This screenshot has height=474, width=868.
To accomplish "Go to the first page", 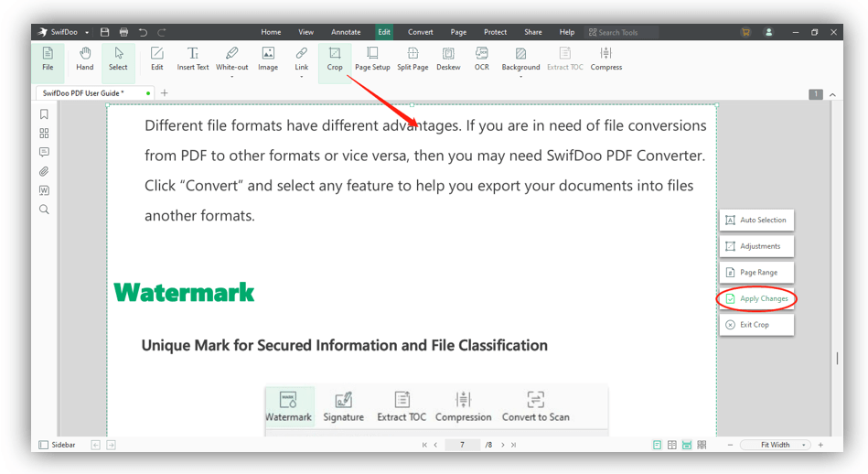I will 424,445.
